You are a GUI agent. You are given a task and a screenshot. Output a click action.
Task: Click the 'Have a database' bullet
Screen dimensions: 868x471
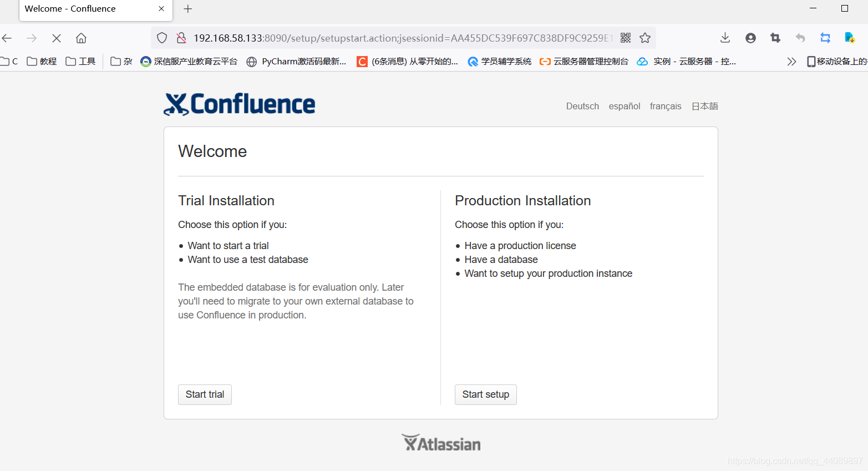pos(501,260)
